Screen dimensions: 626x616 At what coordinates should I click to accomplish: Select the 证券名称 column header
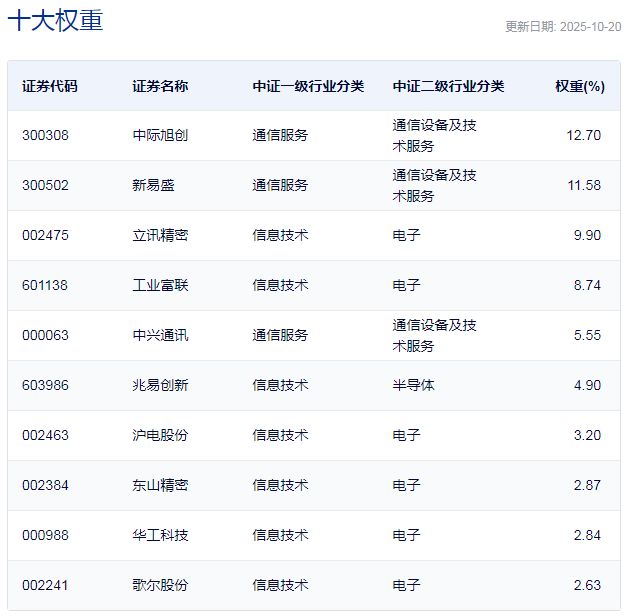pos(160,86)
